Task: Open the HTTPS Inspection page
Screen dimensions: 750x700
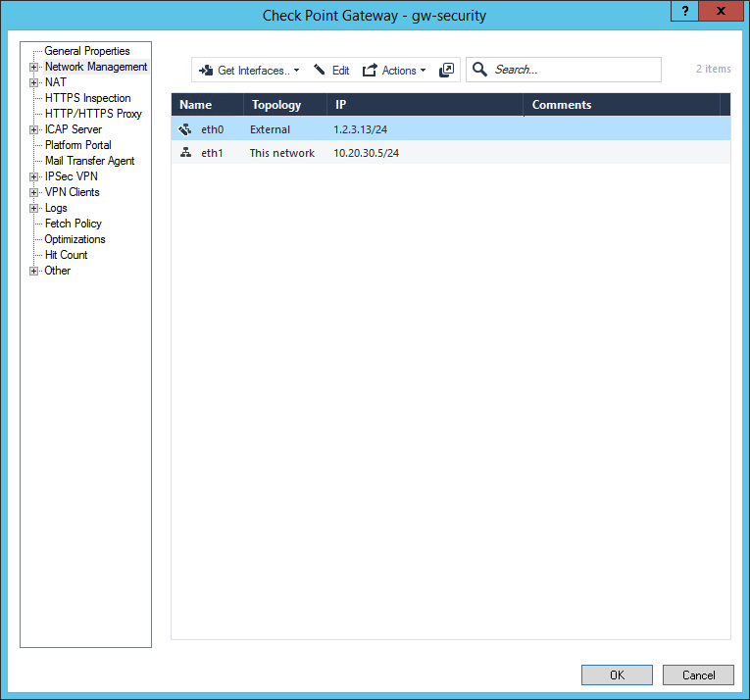Action: (x=87, y=98)
